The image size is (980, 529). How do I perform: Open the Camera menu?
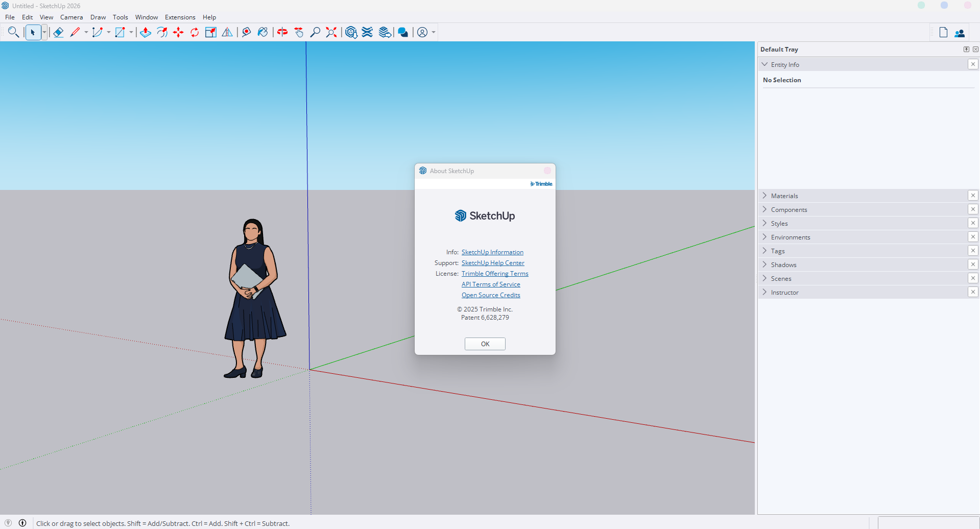71,17
